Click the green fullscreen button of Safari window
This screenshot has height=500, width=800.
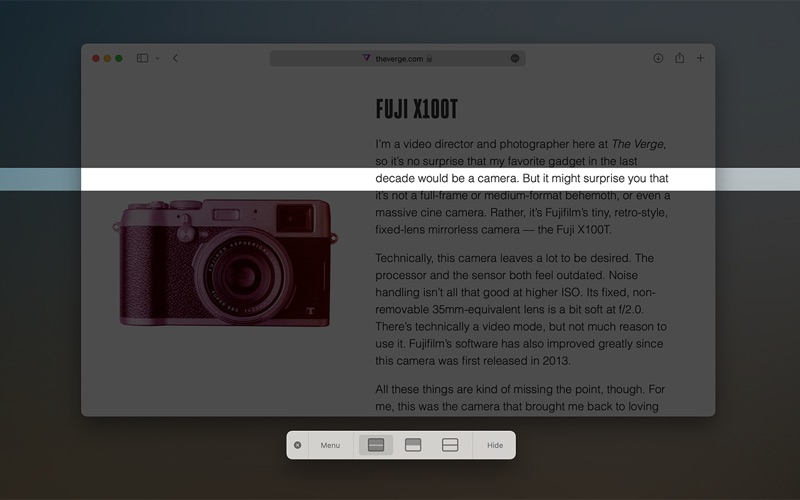pyautogui.click(x=119, y=58)
